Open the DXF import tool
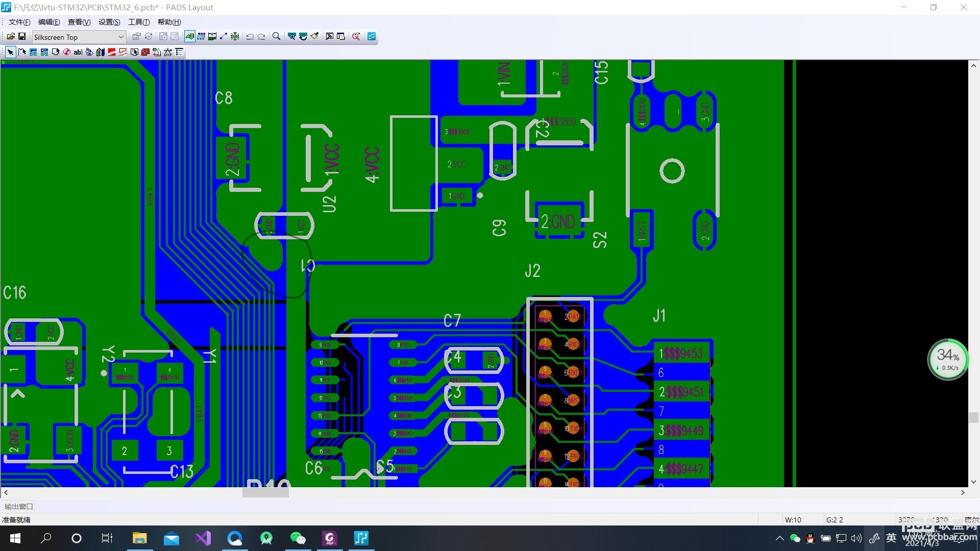 [x=168, y=52]
